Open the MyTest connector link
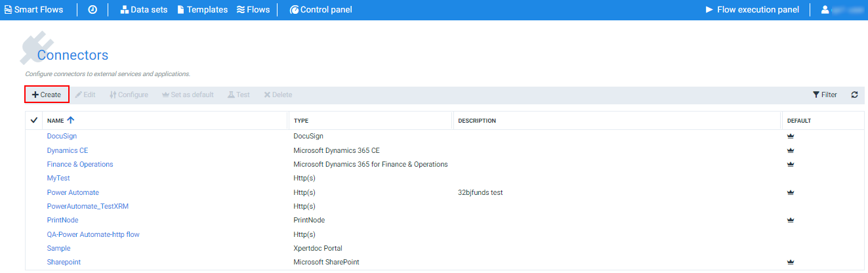 coord(58,178)
